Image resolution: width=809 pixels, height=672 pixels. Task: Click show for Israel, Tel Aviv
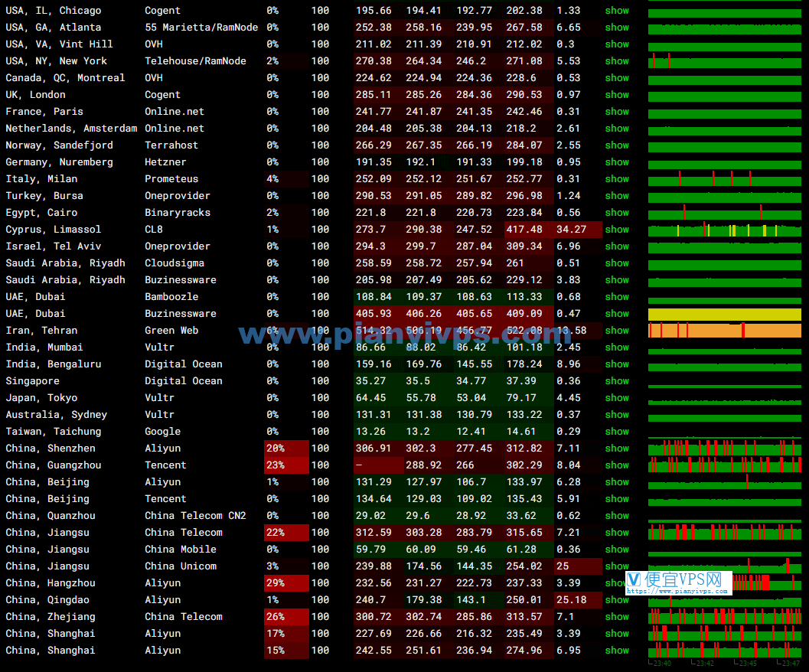click(617, 246)
